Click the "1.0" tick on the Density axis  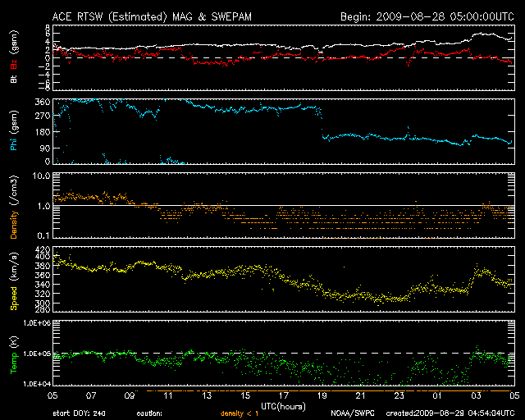43,206
